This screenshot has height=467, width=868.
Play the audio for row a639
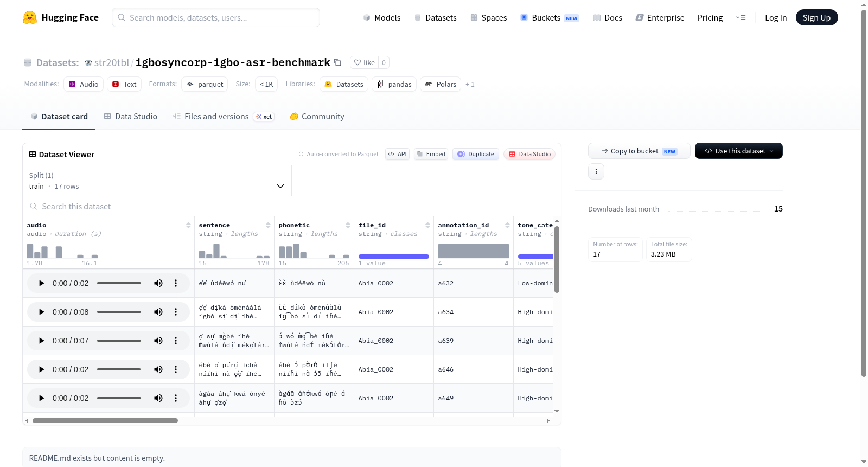pos(42,341)
